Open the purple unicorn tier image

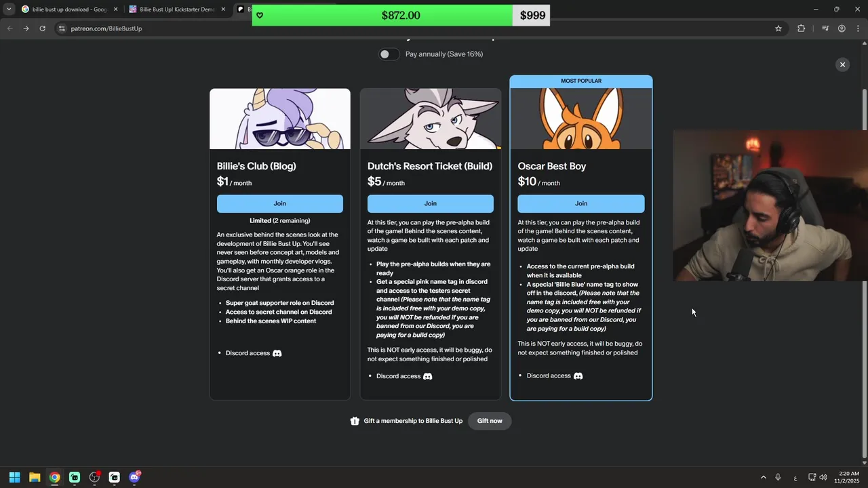(x=280, y=119)
